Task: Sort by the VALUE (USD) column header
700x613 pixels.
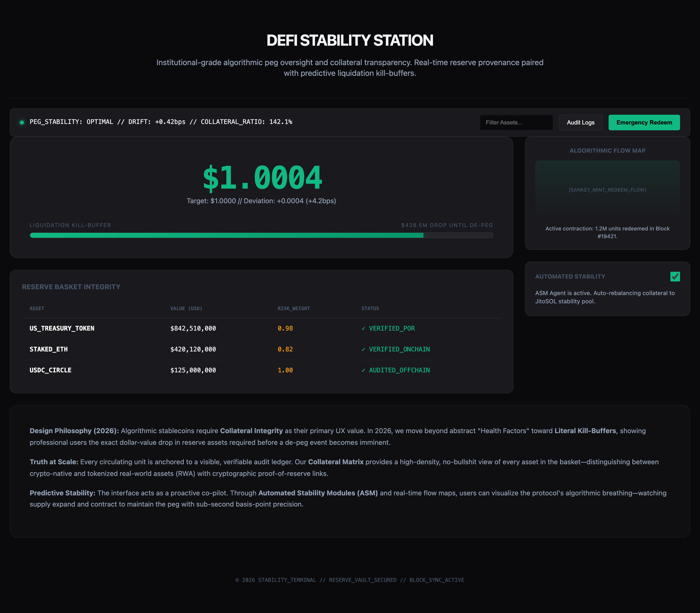Action: (x=186, y=308)
